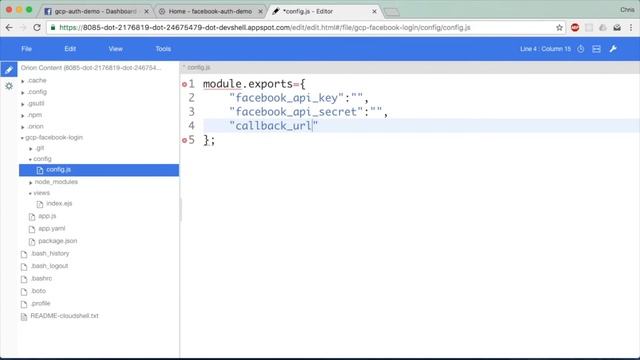Click the mail extension icon in toolbar
The width and height of the screenshot is (640, 360).
[x=617, y=28]
